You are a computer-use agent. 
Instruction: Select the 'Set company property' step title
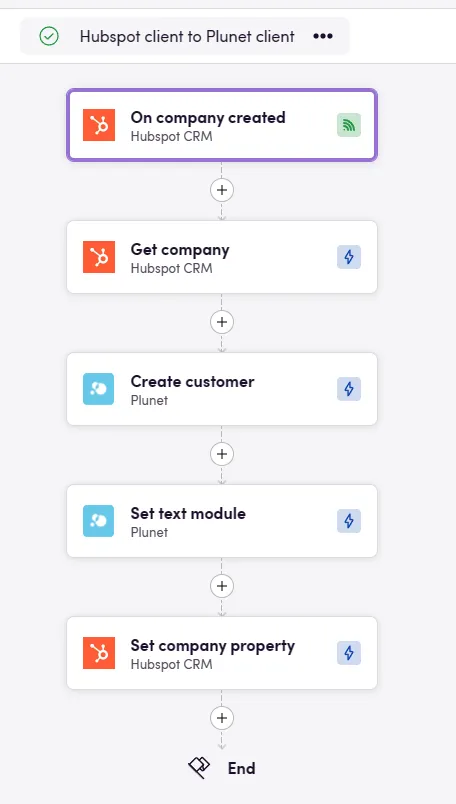click(213, 646)
